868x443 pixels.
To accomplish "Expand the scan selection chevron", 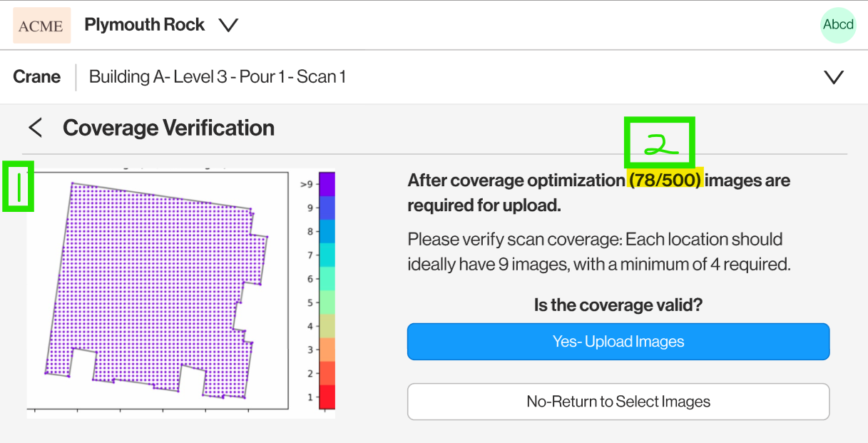I will pos(834,77).
